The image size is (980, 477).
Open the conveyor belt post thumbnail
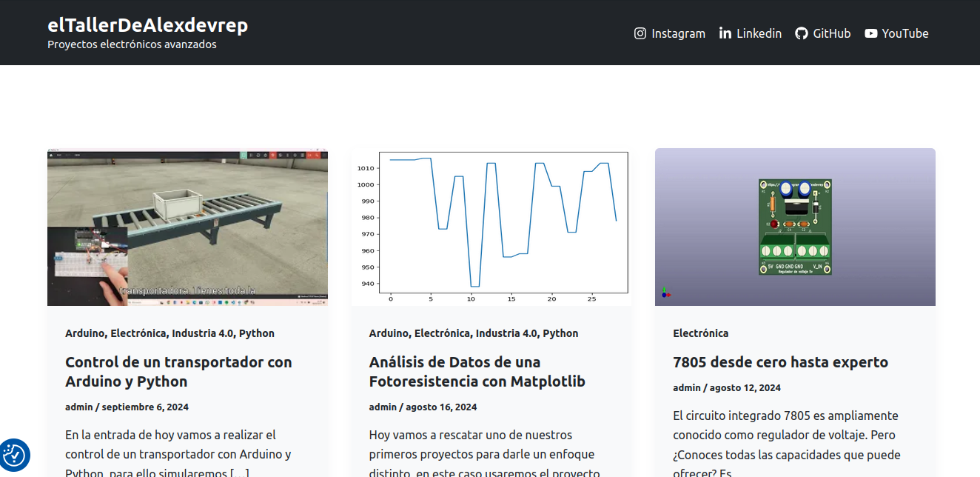tap(187, 227)
